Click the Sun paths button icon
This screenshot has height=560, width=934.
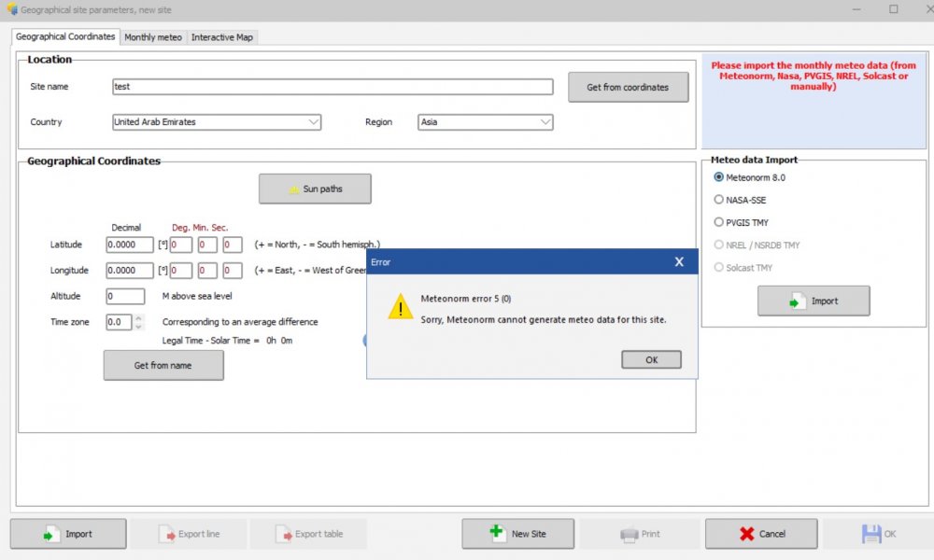coord(294,189)
